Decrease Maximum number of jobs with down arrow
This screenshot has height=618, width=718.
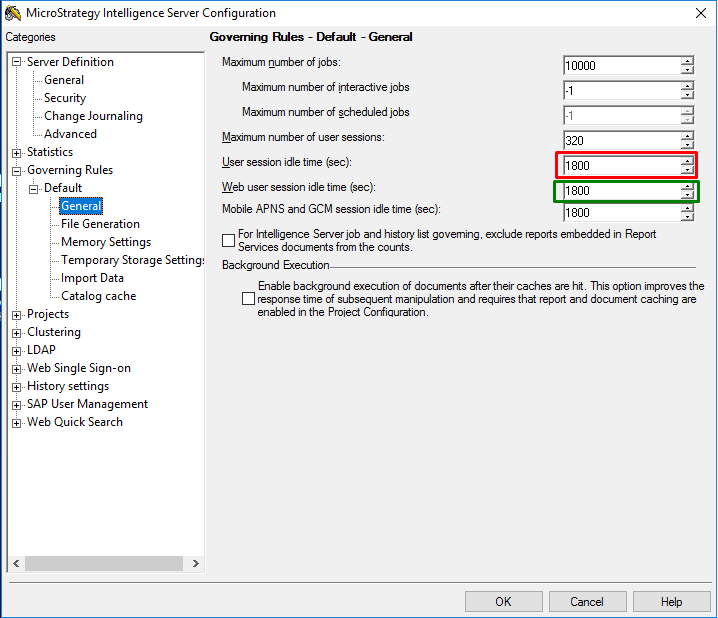(x=687, y=70)
